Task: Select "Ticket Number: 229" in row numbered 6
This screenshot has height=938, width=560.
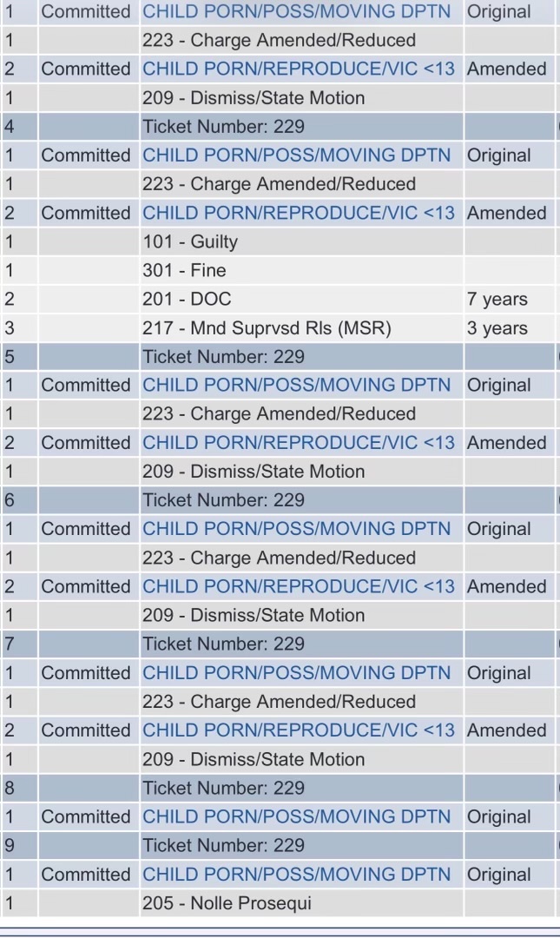Action: point(223,500)
